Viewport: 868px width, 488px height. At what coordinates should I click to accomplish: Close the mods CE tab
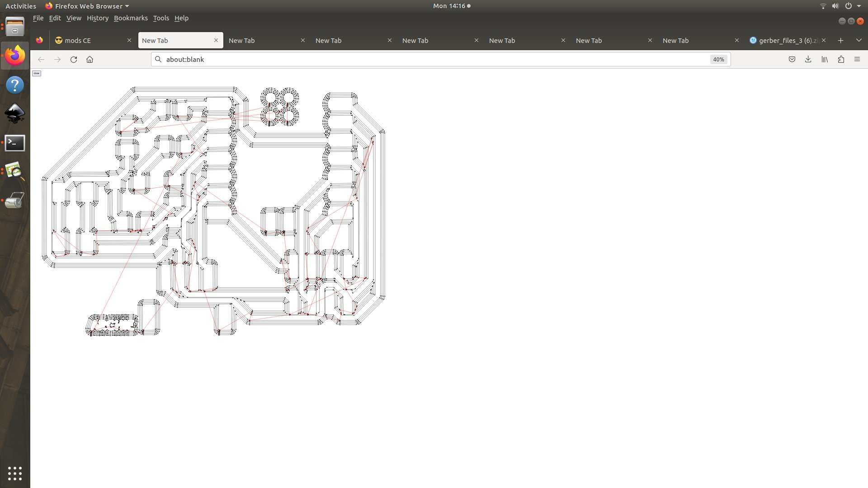129,40
